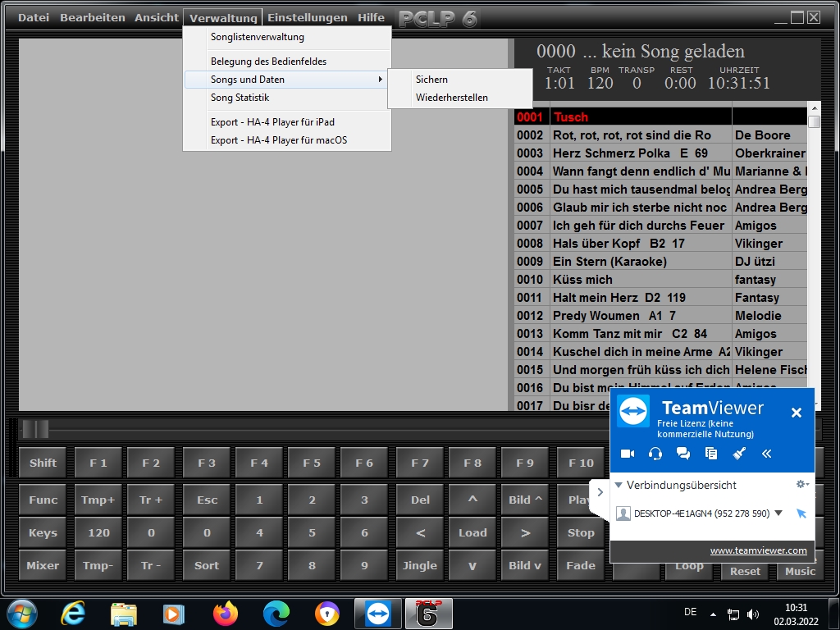Toggle the Loop button
The image size is (840, 630).
click(x=689, y=567)
